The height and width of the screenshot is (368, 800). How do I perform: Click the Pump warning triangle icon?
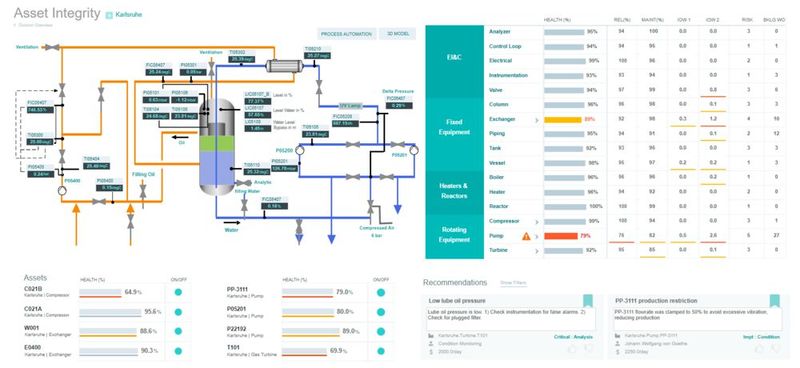coord(526,236)
